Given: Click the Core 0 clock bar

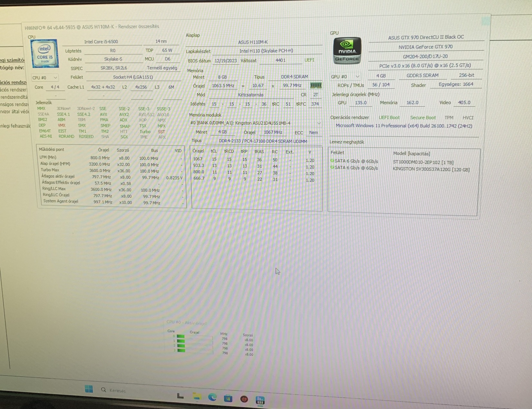Looking at the screenshot, I should 195,336.
